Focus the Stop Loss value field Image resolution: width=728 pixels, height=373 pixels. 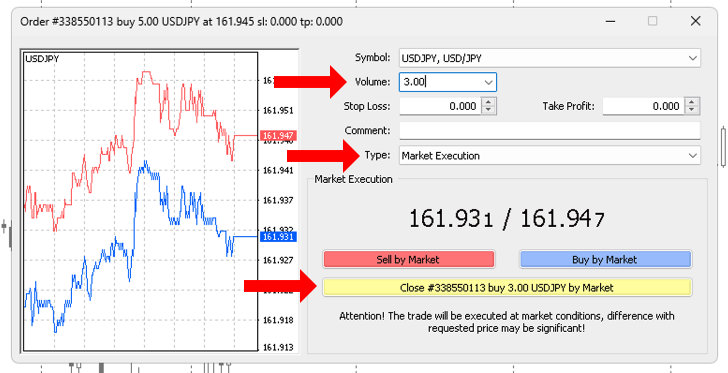point(440,106)
